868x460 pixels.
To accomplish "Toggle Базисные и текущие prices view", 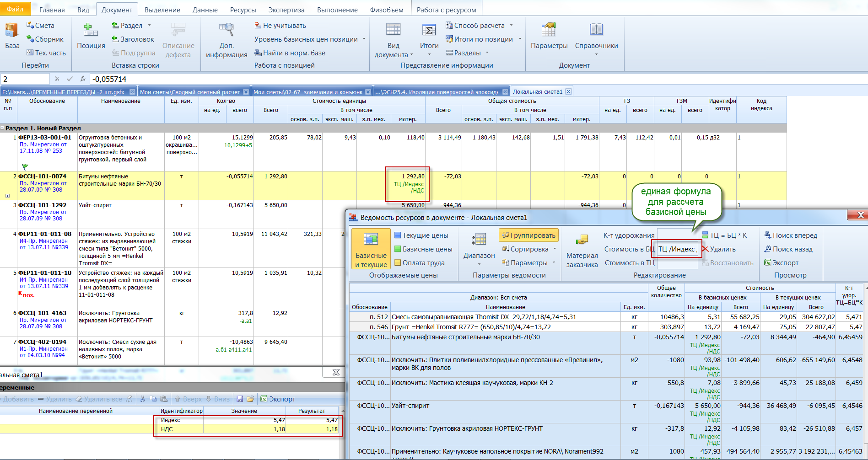I will [x=371, y=249].
